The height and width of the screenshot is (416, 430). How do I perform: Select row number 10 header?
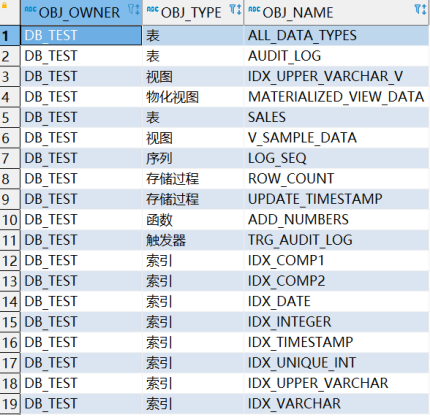[x=10, y=220]
